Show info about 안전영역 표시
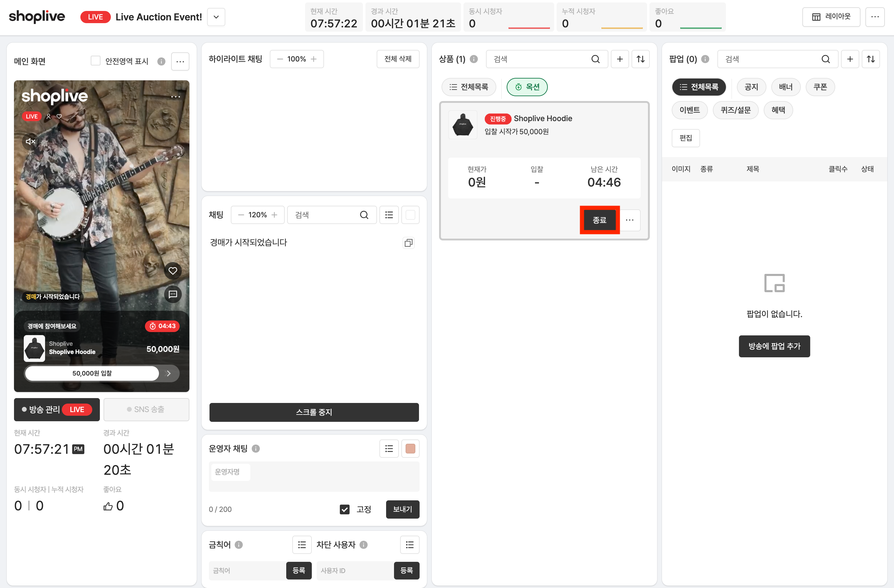The height and width of the screenshot is (588, 894). pos(161,61)
